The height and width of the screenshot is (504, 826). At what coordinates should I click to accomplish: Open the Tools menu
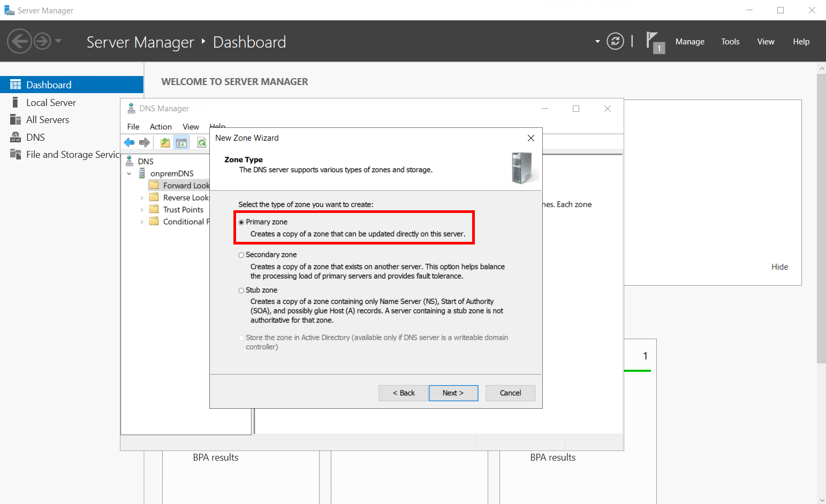tap(730, 42)
